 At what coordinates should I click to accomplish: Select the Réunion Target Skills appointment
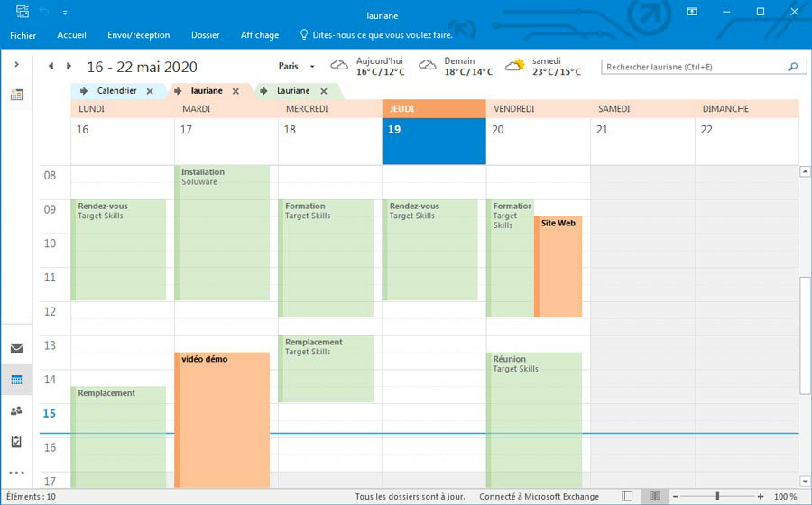[x=534, y=420]
